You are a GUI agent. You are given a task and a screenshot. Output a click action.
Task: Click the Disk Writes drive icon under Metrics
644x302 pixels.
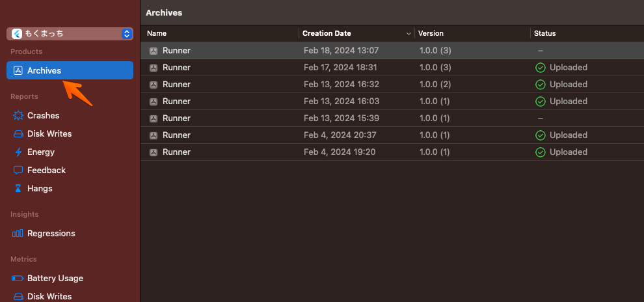point(18,296)
